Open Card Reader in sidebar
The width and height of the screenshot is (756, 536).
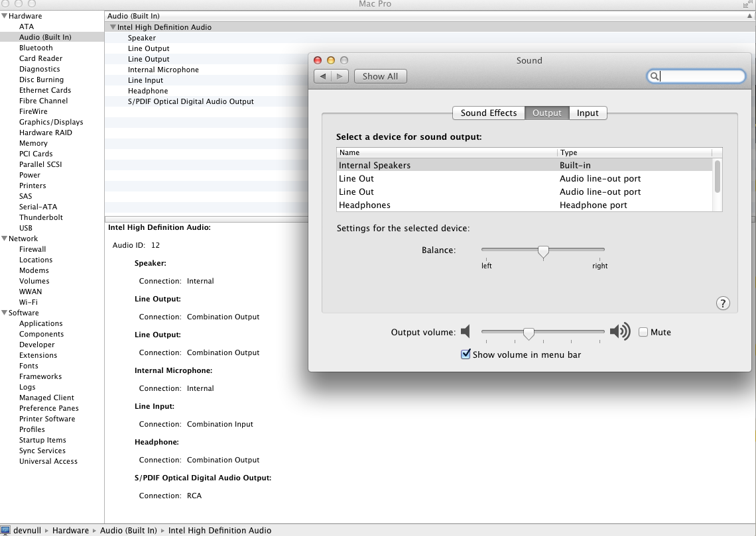point(41,58)
